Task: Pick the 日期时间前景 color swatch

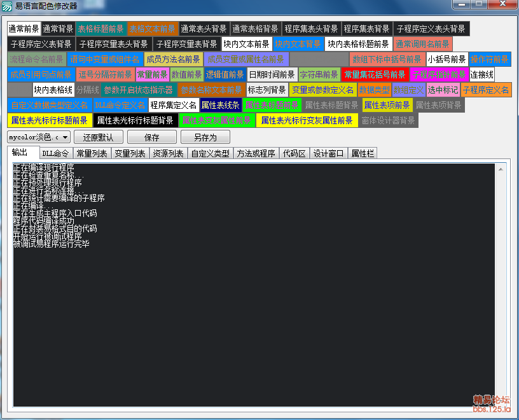Action: [x=272, y=74]
